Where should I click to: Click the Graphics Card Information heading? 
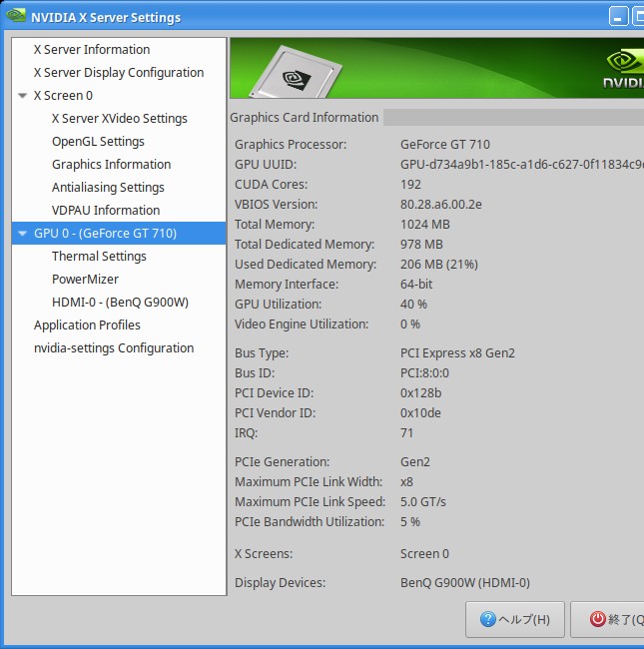[305, 118]
